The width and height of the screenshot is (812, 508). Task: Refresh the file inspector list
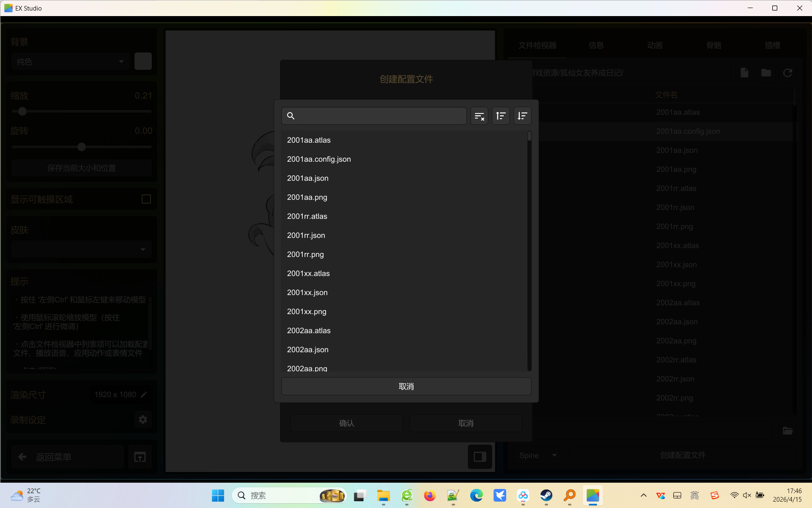coord(787,73)
